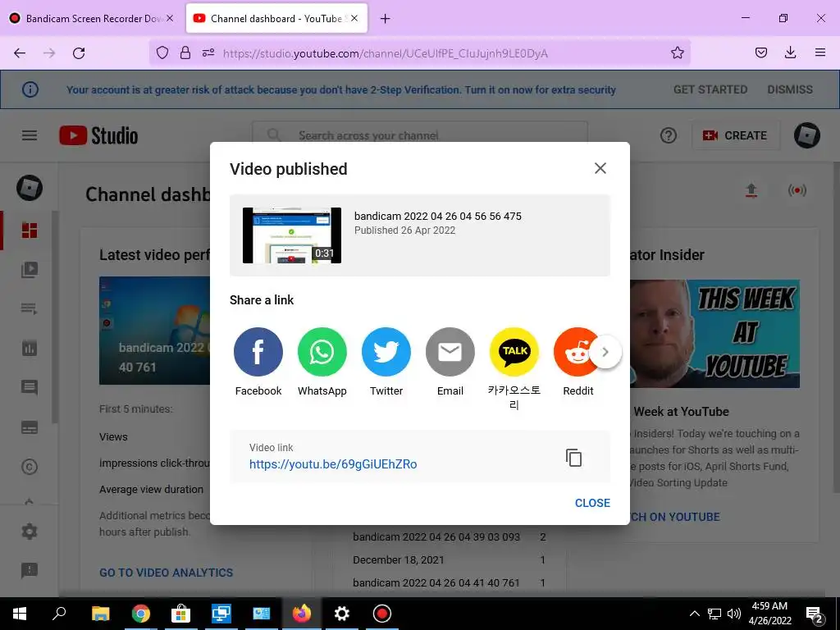Open the Subtitles sidebar icon

(x=30, y=427)
